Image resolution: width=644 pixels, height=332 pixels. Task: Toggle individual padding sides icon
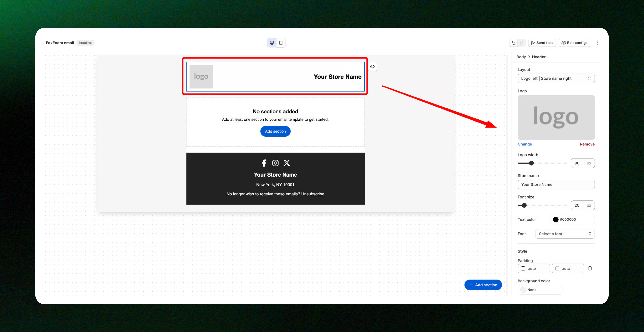click(x=590, y=268)
